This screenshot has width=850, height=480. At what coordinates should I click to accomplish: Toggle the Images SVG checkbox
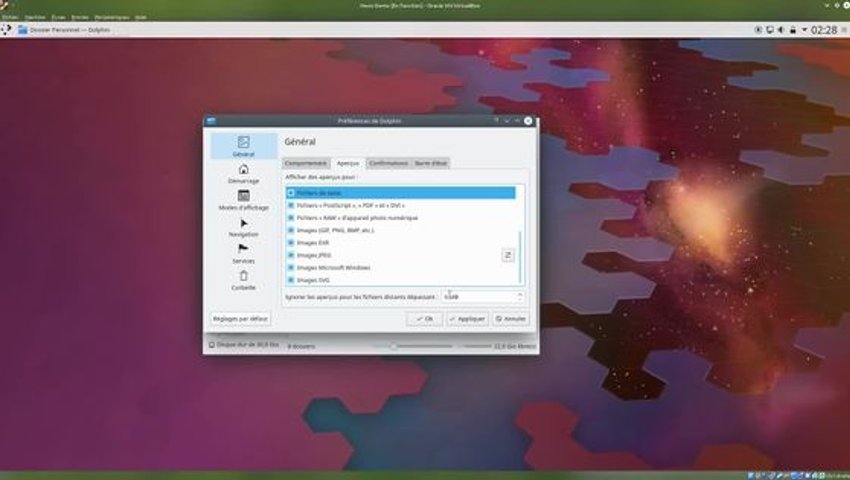(291, 280)
